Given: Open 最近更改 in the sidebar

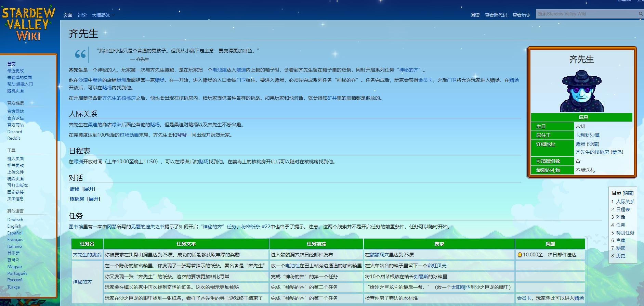Looking at the screenshot, I should [x=15, y=71].
